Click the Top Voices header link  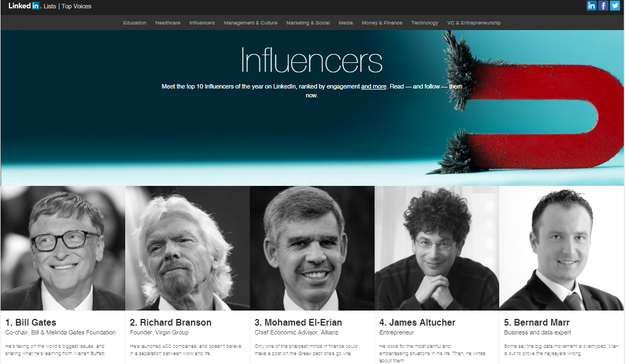coord(76,6)
